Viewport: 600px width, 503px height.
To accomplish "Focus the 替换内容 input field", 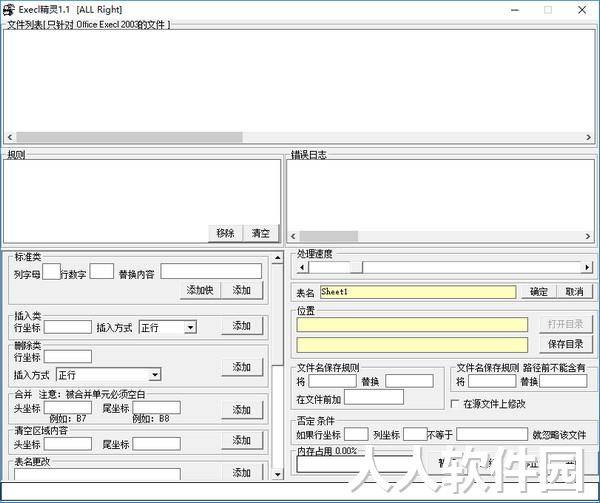I will [x=211, y=271].
